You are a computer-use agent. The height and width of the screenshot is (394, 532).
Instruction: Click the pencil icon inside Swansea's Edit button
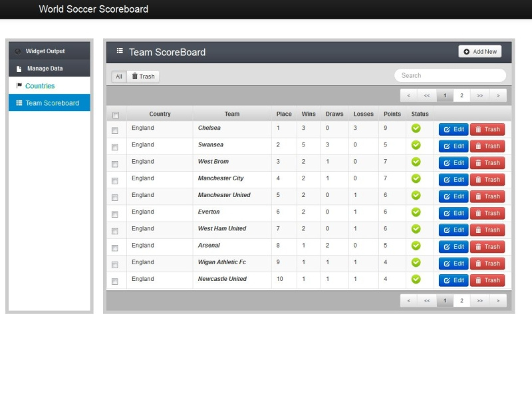coord(447,146)
